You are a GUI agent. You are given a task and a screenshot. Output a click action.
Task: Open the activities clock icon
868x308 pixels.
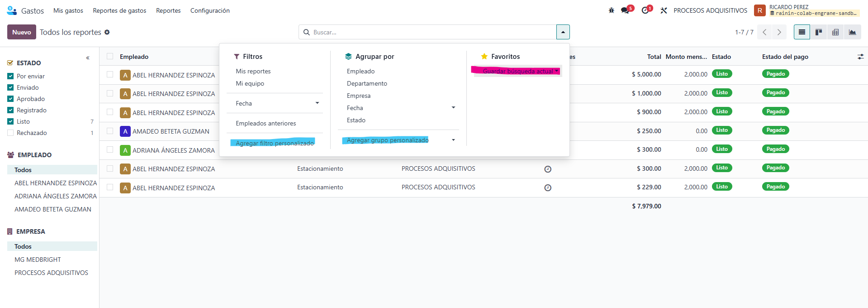click(x=645, y=10)
